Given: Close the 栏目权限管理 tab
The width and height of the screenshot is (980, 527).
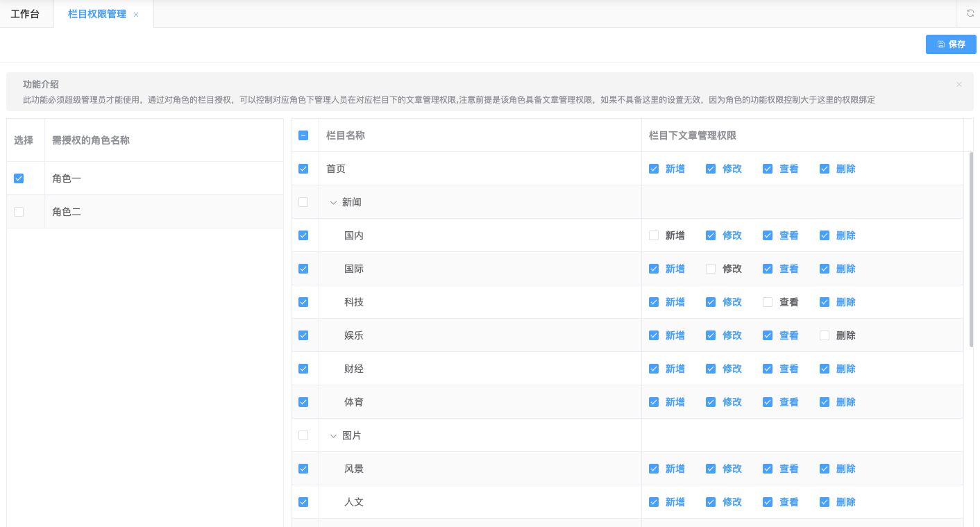Looking at the screenshot, I should [x=136, y=15].
